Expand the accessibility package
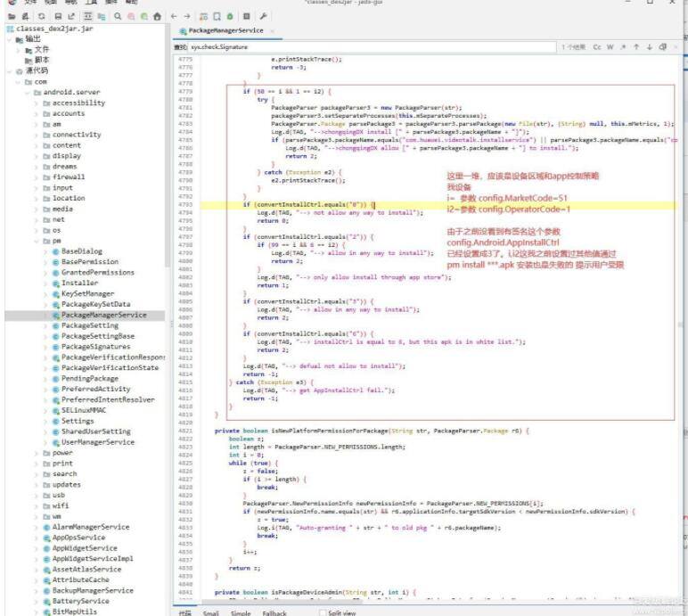This screenshot has height=616, width=688. pos(37,103)
